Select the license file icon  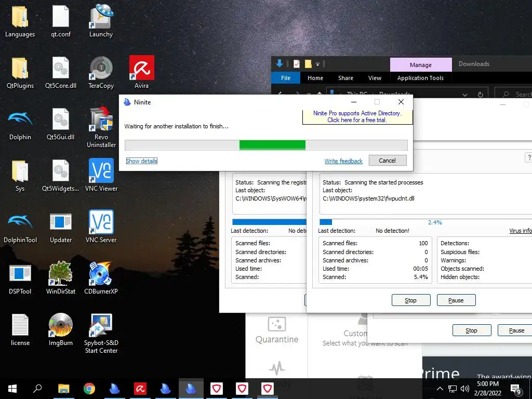20,330
